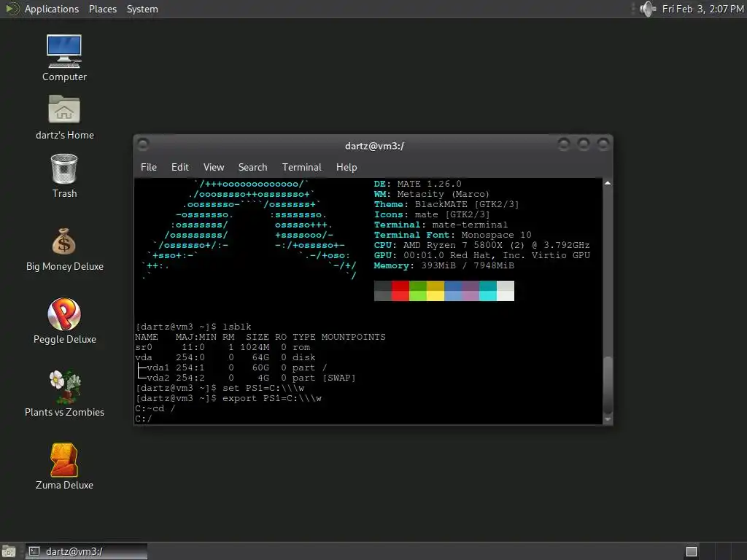Click the workspace switcher square in the bottom panel
The image size is (747, 560).
point(692,551)
